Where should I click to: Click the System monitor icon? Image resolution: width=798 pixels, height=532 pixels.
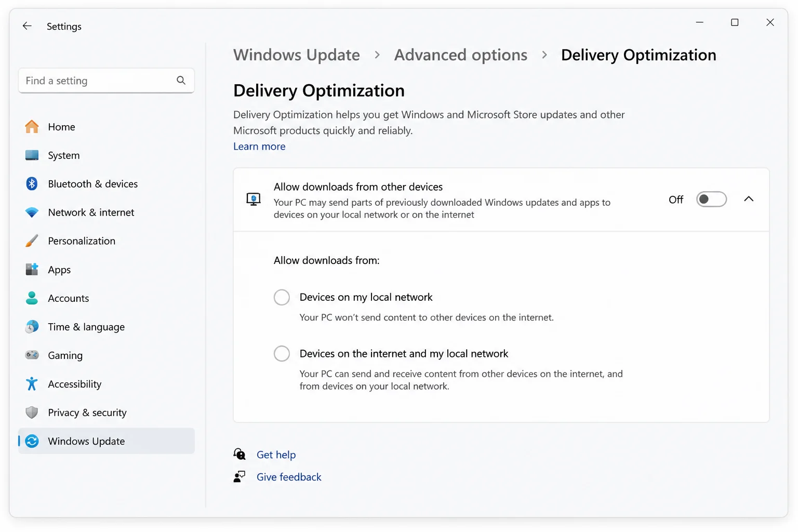tap(32, 155)
